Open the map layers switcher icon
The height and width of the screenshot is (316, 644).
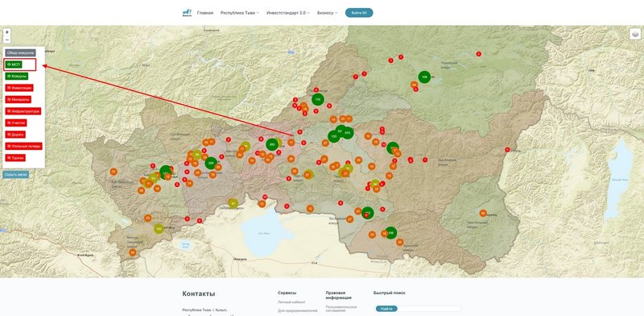click(635, 34)
